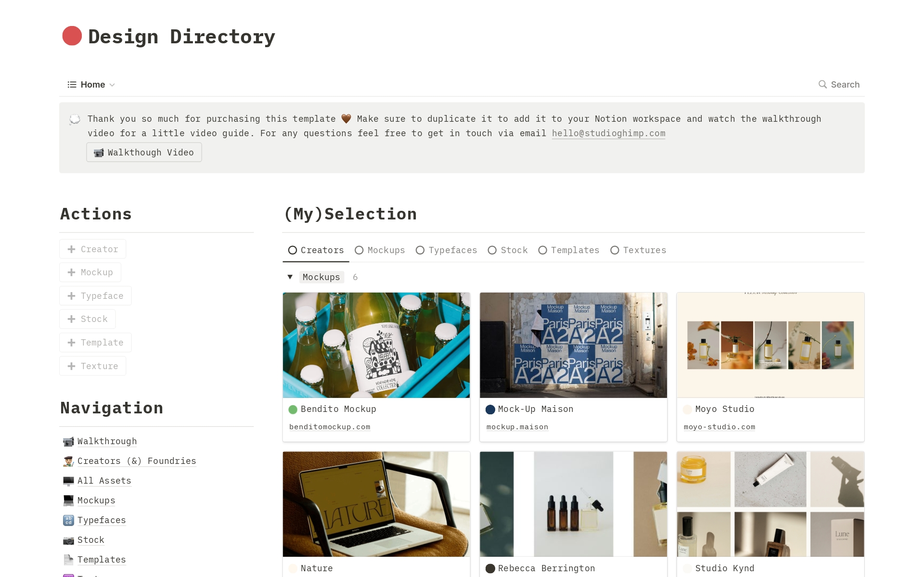The height and width of the screenshot is (577, 924).
Task: Click the page icon next to Templates
Action: coord(68,560)
